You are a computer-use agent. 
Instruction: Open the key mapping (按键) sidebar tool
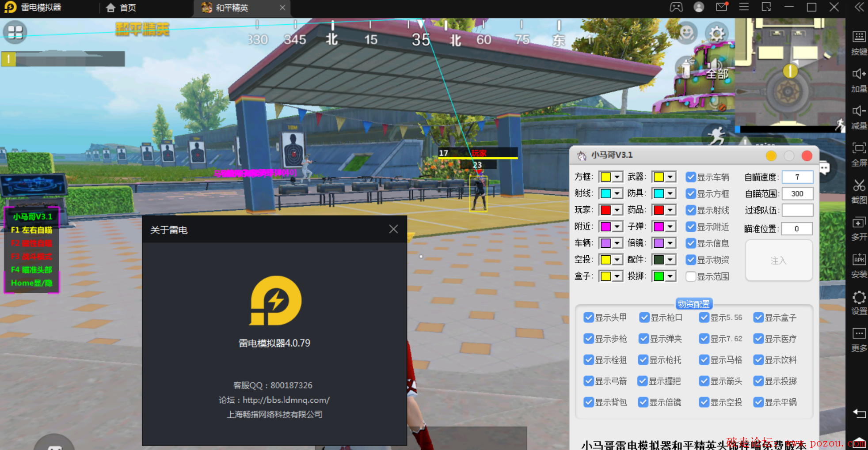coord(859,37)
